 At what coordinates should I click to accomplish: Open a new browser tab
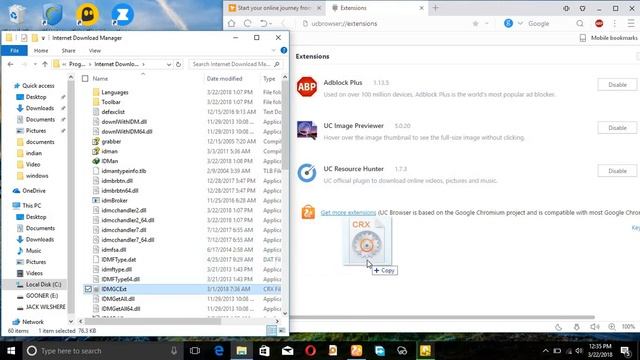click(x=436, y=8)
